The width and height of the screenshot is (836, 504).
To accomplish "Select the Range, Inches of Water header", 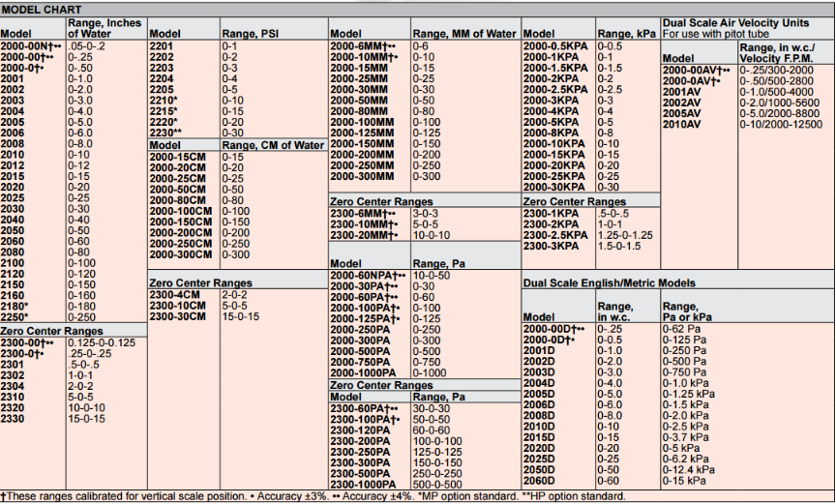I will (104, 27).
